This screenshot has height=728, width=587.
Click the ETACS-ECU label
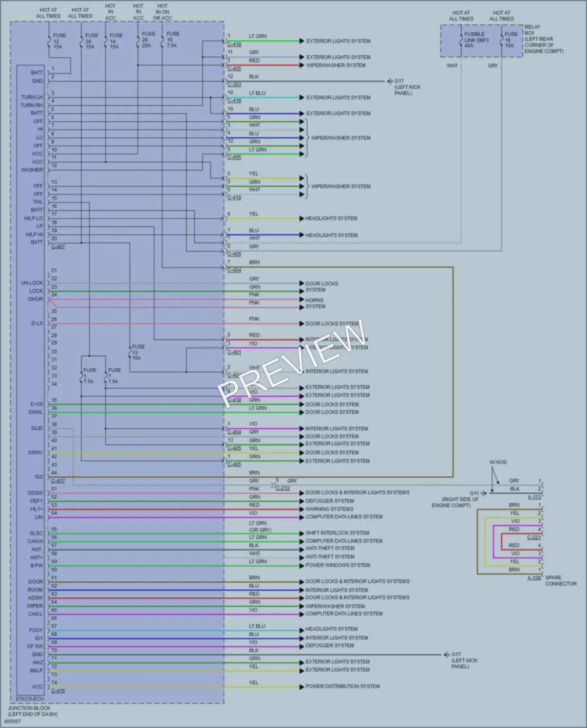pyautogui.click(x=30, y=699)
